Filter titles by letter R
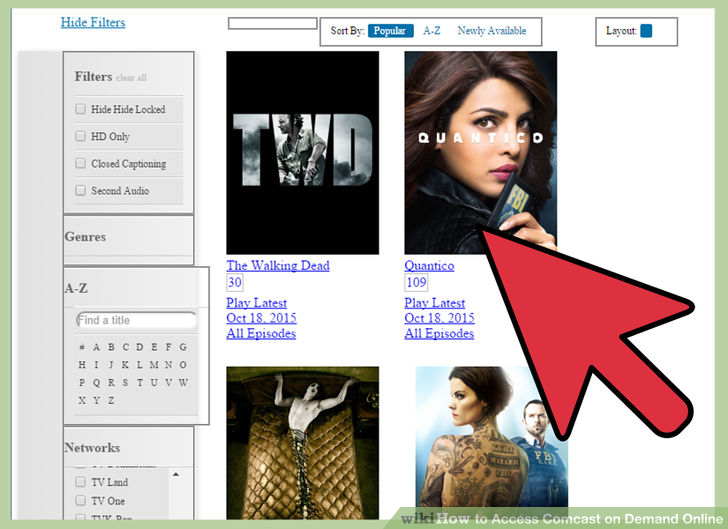This screenshot has width=728, height=529. point(111,383)
